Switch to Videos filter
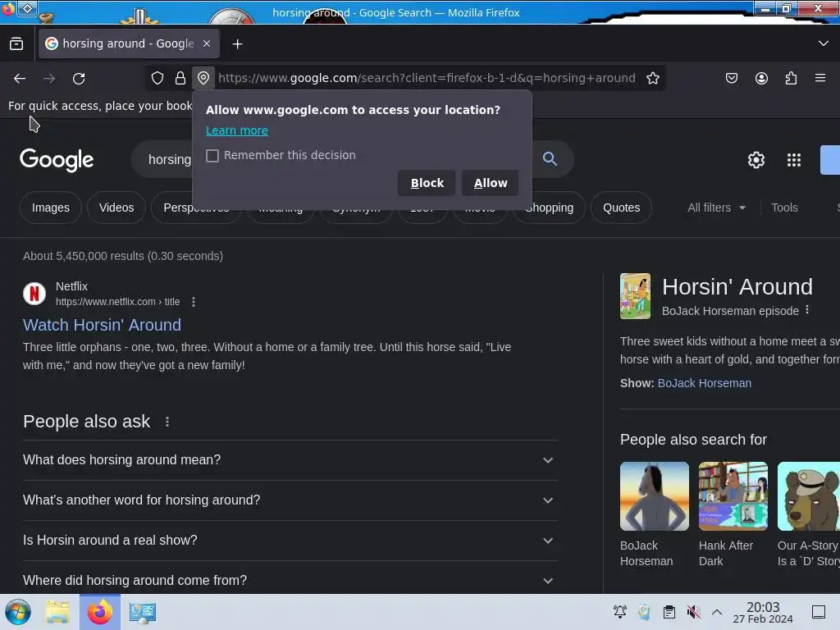Image resolution: width=840 pixels, height=630 pixels. pos(116,208)
